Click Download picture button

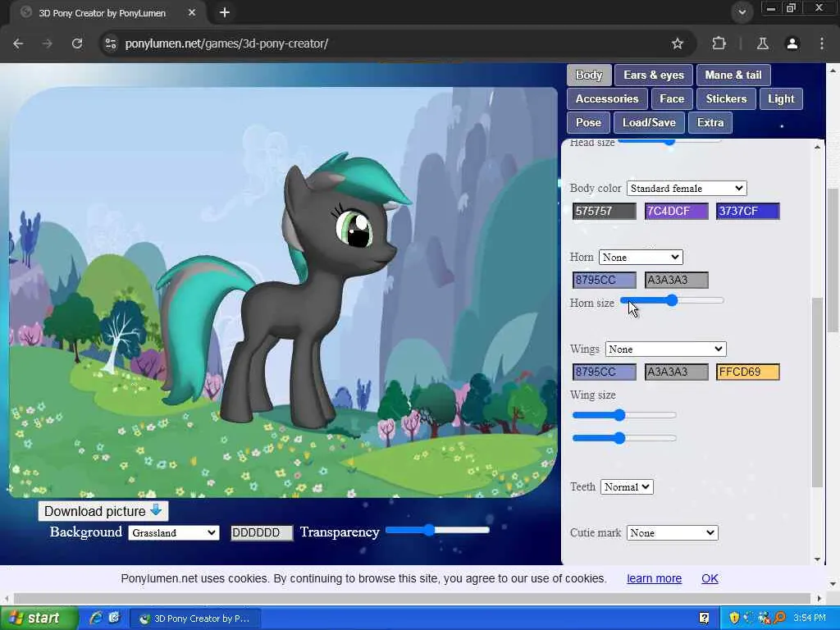(x=103, y=511)
